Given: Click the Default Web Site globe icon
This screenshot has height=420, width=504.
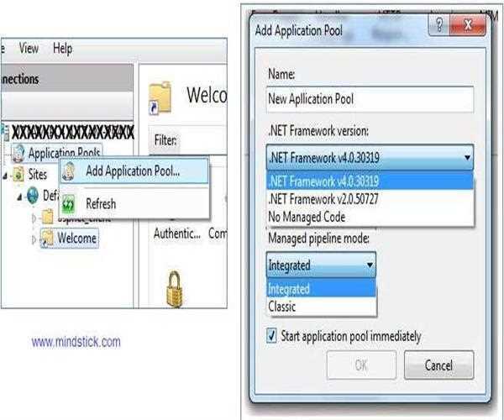Looking at the screenshot, I should coord(33,196).
